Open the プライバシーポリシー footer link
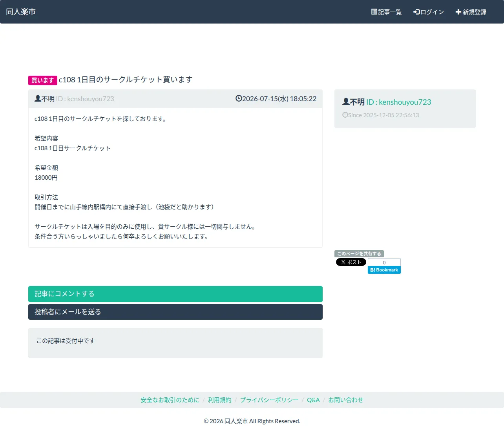This screenshot has width=504, height=426. [269, 400]
